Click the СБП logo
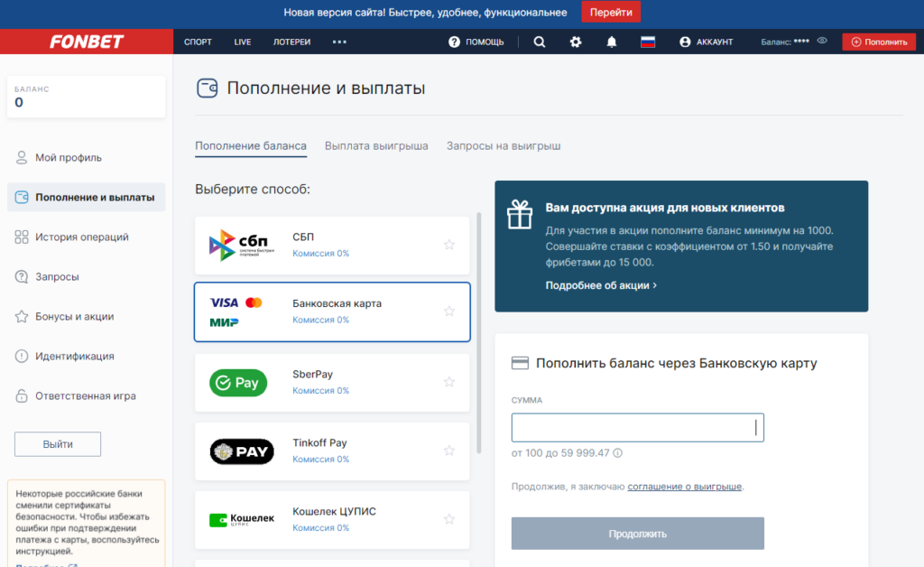924x567 pixels. [242, 245]
